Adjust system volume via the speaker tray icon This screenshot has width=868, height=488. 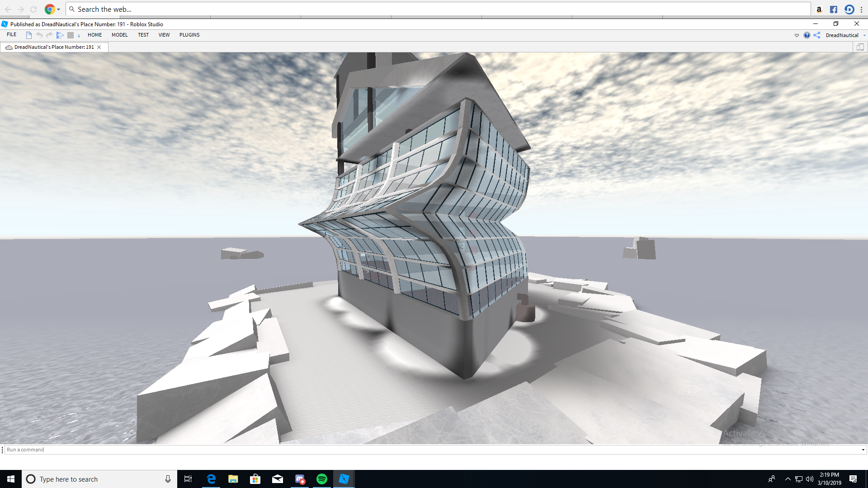coord(809,479)
